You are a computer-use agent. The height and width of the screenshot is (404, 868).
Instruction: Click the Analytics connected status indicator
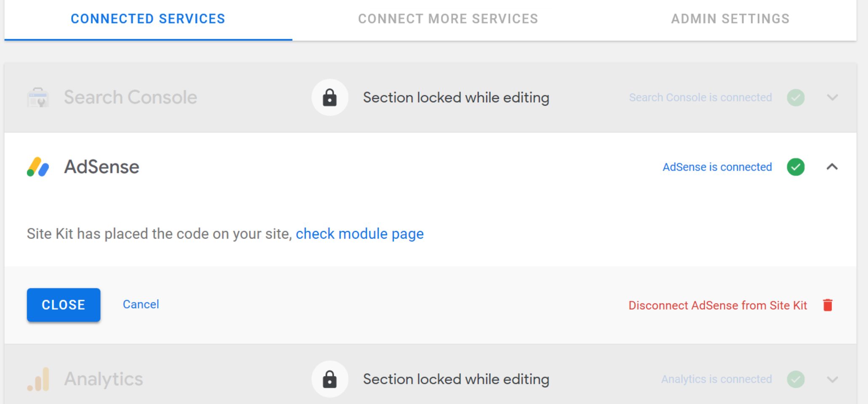click(716, 379)
